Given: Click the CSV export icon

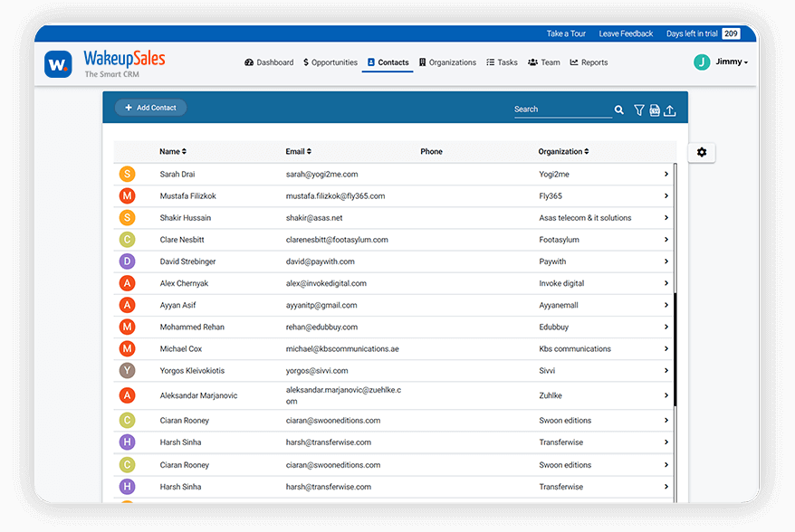Looking at the screenshot, I should tap(655, 110).
